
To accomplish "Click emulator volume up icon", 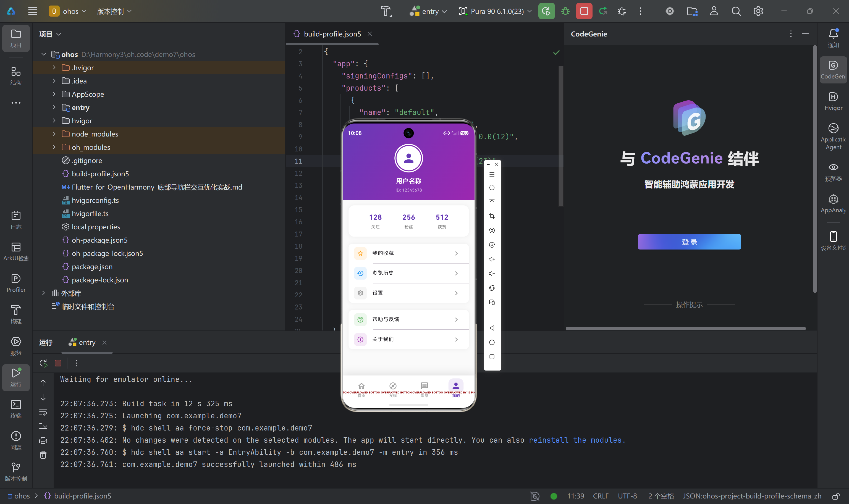I will coord(491,259).
